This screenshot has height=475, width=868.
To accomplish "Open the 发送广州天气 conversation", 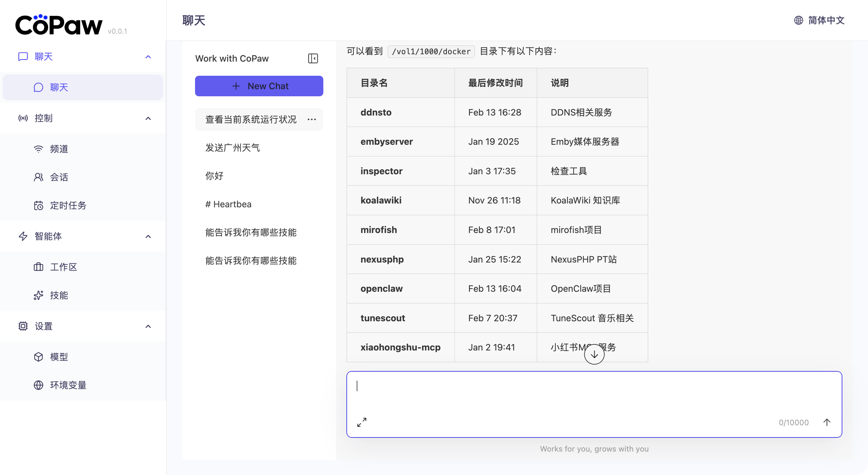I will (x=233, y=148).
